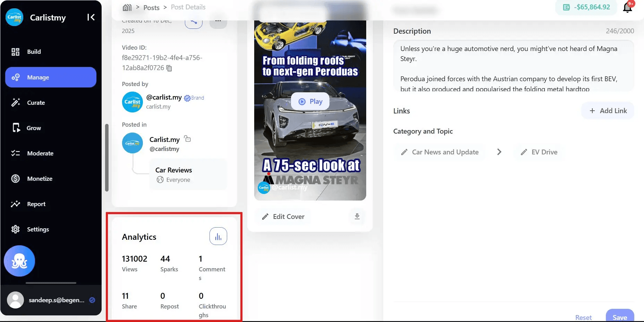Copy the Video ID
This screenshot has width=644, height=322.
169,68
